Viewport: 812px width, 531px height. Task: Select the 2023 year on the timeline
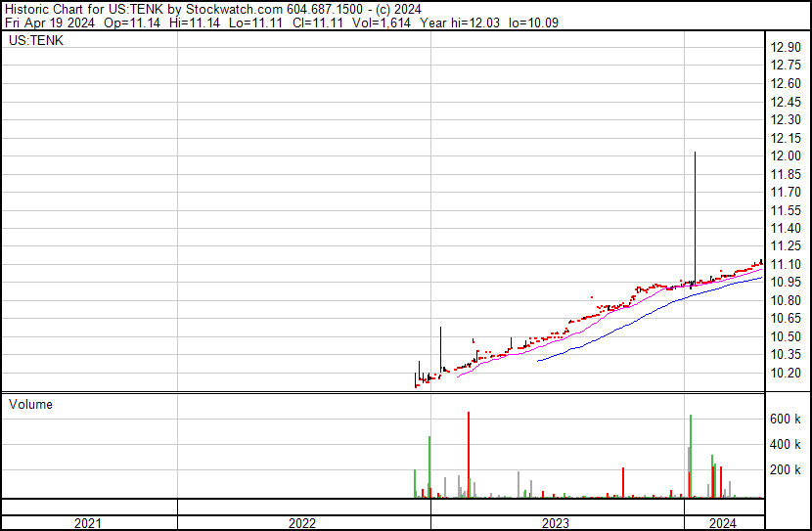[555, 523]
